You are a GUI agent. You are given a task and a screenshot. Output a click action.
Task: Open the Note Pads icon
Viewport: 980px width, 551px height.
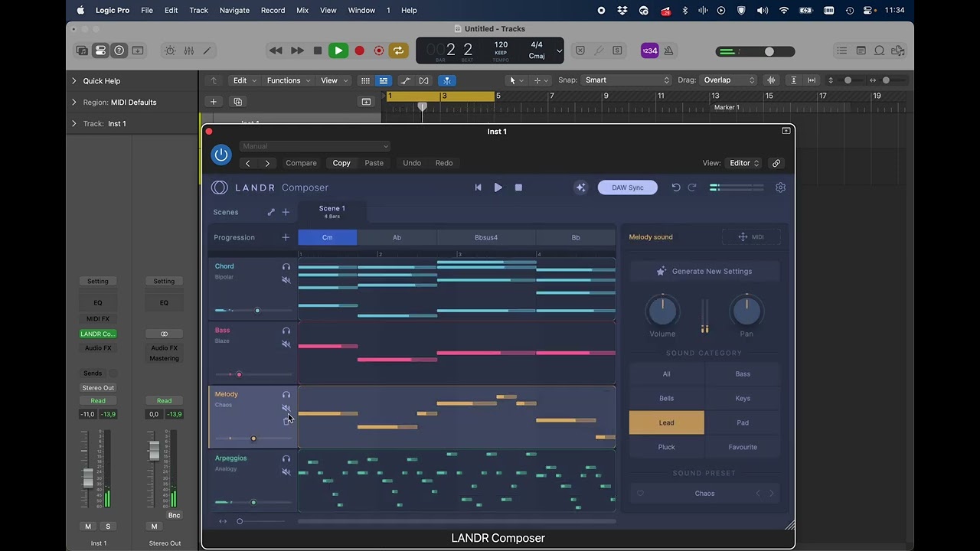point(861,51)
